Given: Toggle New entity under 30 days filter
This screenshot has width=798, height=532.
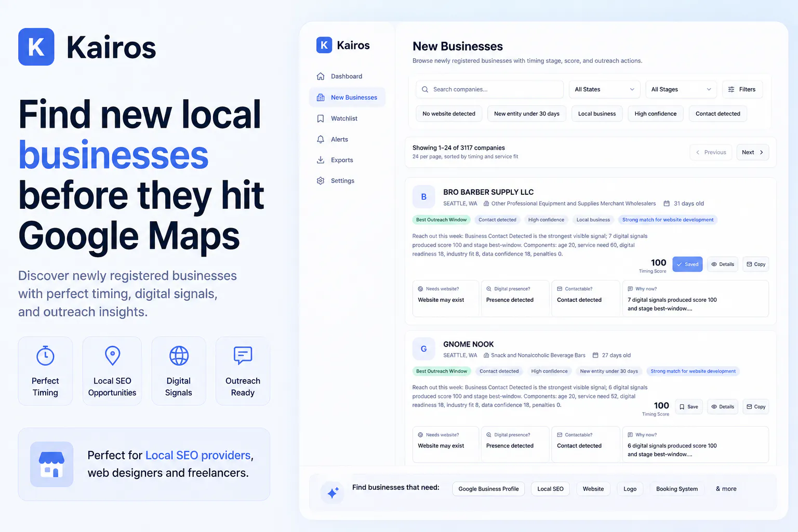Looking at the screenshot, I should [527, 114].
